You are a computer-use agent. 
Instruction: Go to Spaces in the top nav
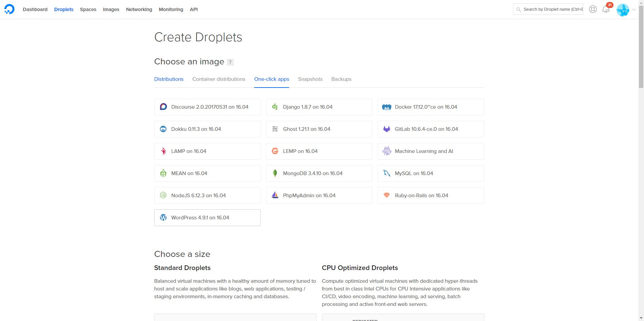pyautogui.click(x=88, y=9)
